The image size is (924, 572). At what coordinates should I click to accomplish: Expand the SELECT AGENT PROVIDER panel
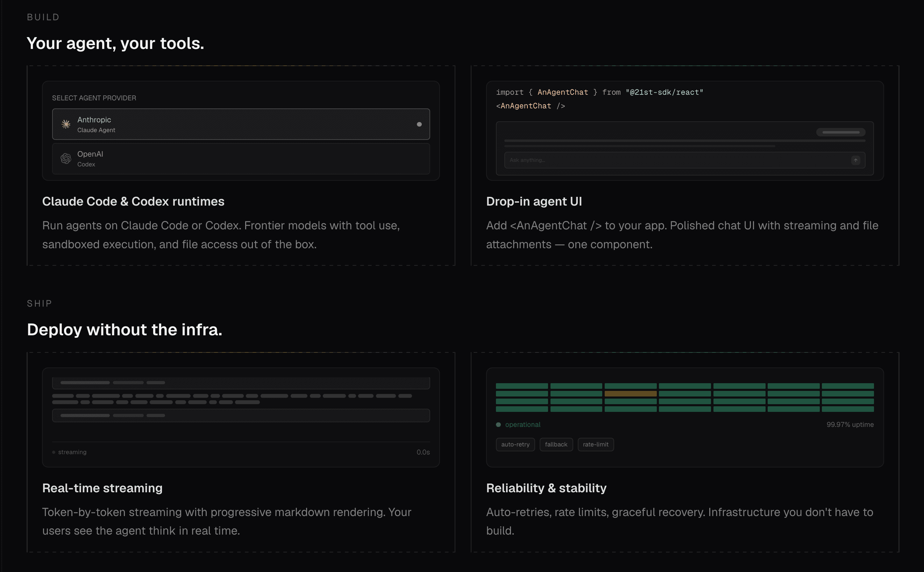[94, 98]
